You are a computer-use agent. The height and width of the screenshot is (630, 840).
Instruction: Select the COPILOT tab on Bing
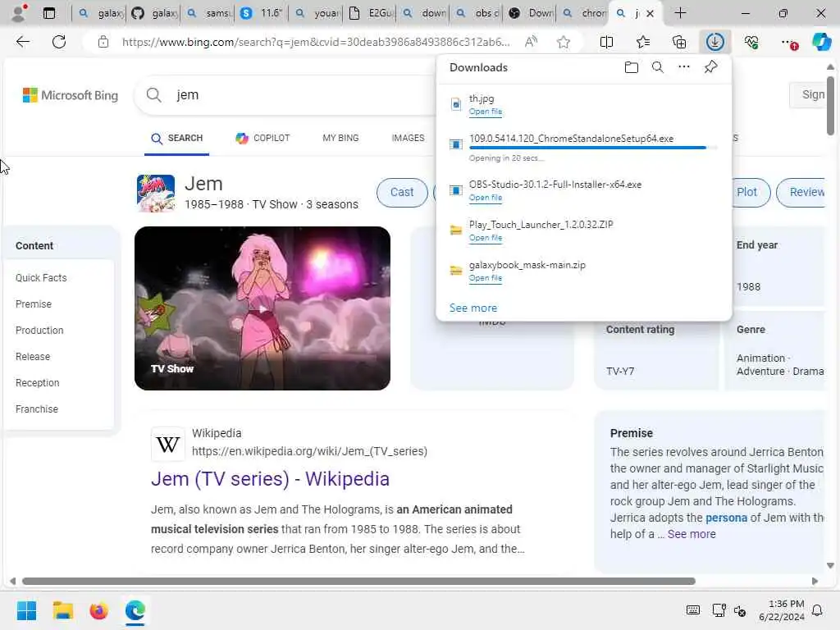262,138
